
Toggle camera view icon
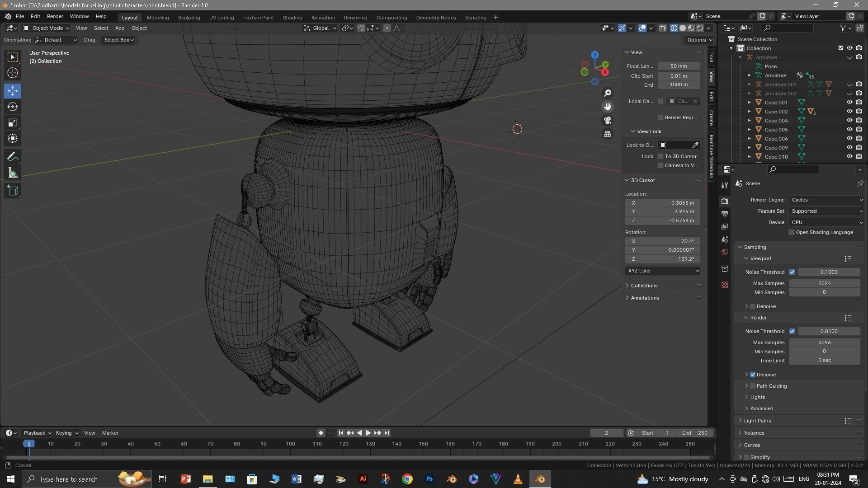(608, 120)
